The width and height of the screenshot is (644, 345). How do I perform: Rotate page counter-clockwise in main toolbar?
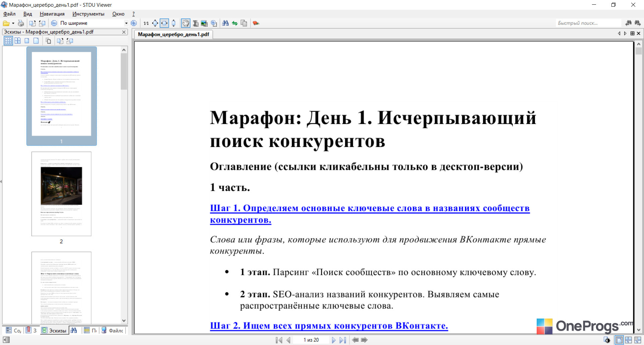42,23
